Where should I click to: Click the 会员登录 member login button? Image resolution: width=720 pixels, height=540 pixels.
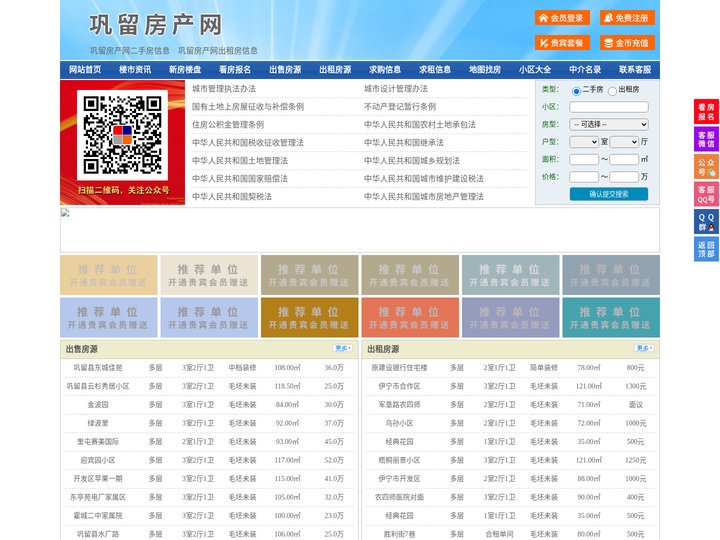tap(562, 18)
